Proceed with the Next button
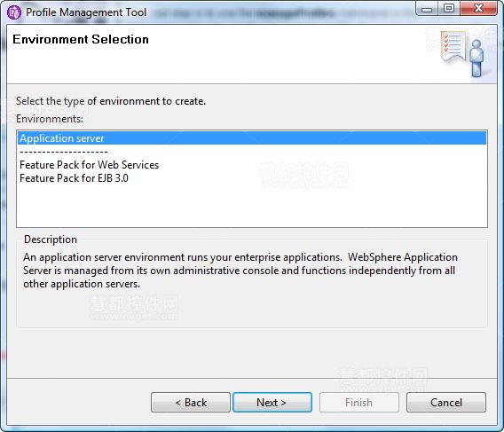Screen dimensions: 504x432 [272, 403]
